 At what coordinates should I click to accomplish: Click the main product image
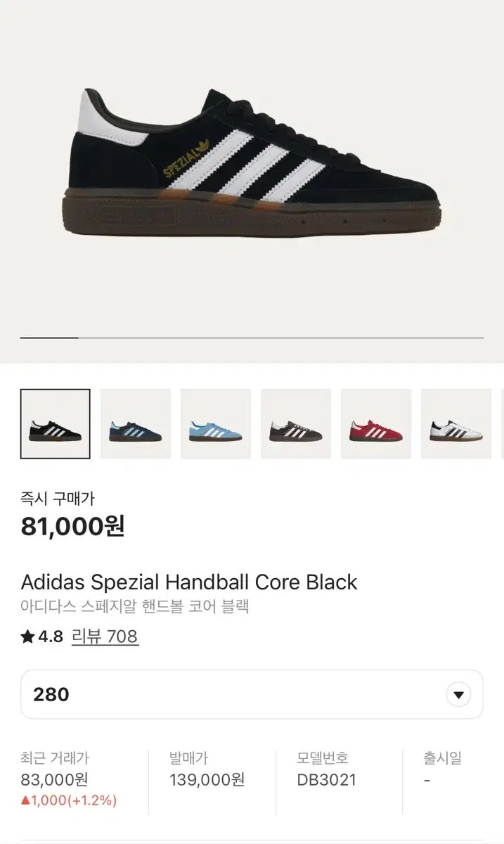click(x=252, y=162)
